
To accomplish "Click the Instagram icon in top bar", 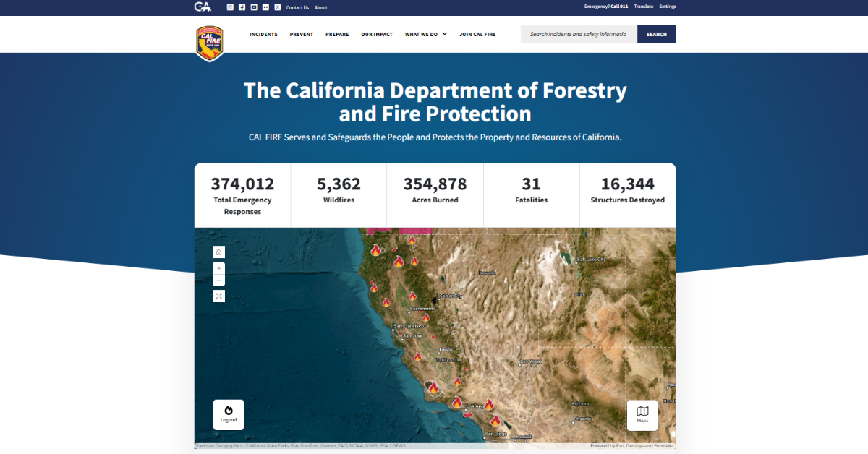I will [230, 7].
